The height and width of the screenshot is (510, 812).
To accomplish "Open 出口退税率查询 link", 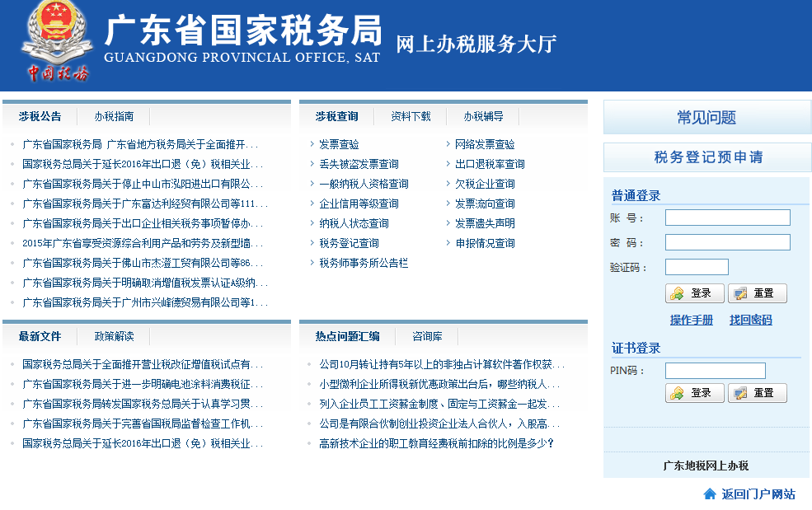I will pos(490,164).
